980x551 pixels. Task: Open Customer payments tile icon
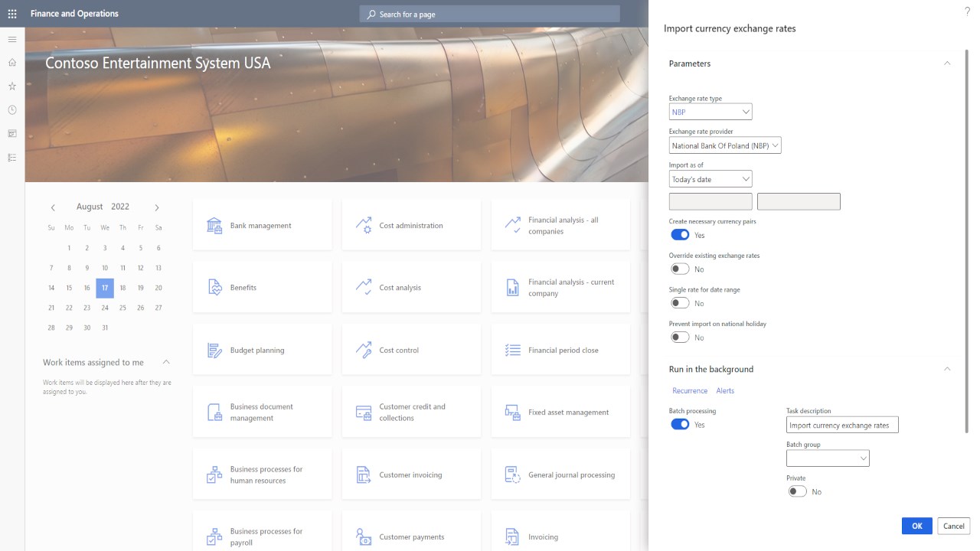click(x=364, y=536)
